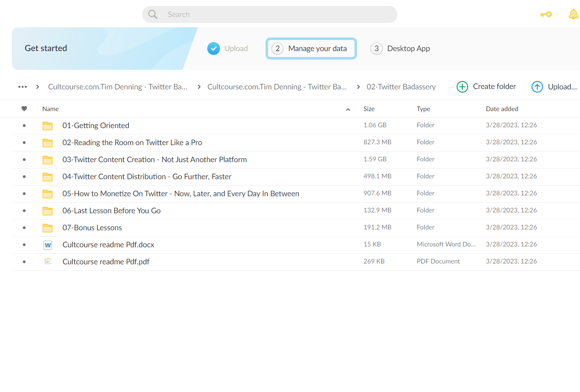Select the Desktop App step label

pyautogui.click(x=409, y=49)
